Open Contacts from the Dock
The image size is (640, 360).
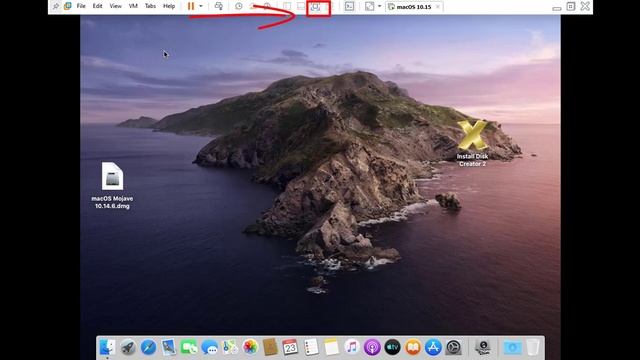[x=270, y=347]
